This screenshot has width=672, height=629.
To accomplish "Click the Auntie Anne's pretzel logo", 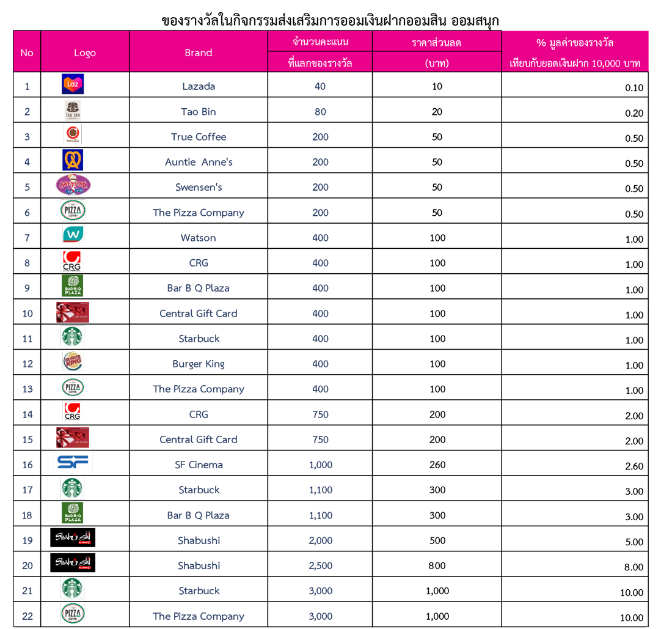I will coord(73,160).
